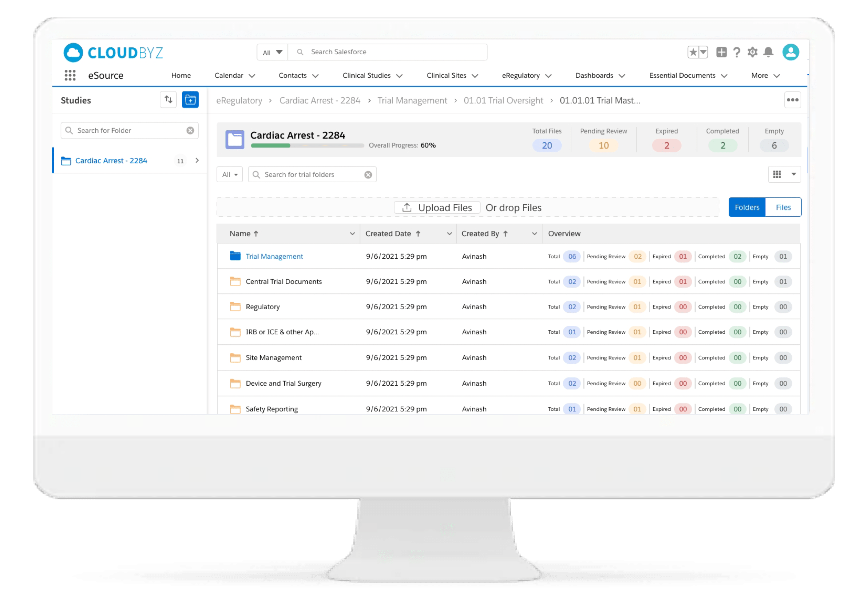
Task: Switch to Folders view toggle
Action: (747, 207)
